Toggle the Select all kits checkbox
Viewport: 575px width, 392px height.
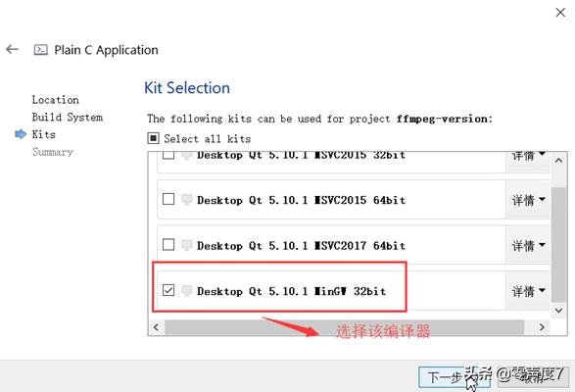coord(153,138)
